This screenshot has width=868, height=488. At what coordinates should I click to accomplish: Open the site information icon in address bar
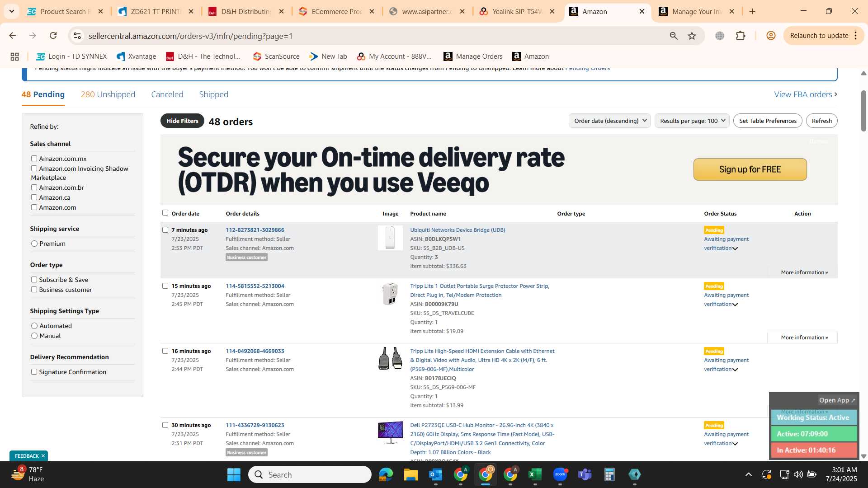tap(77, 36)
